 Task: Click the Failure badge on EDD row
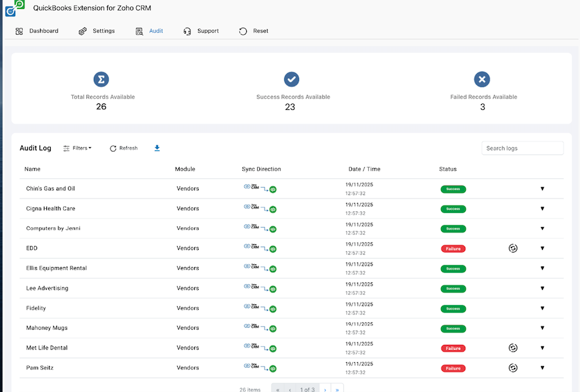pyautogui.click(x=453, y=248)
